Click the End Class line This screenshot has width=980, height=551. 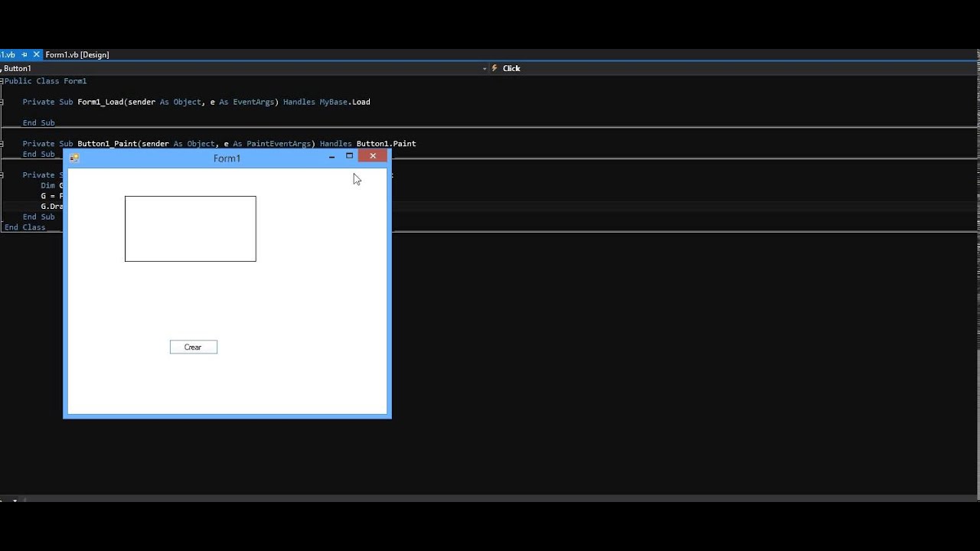pos(25,227)
